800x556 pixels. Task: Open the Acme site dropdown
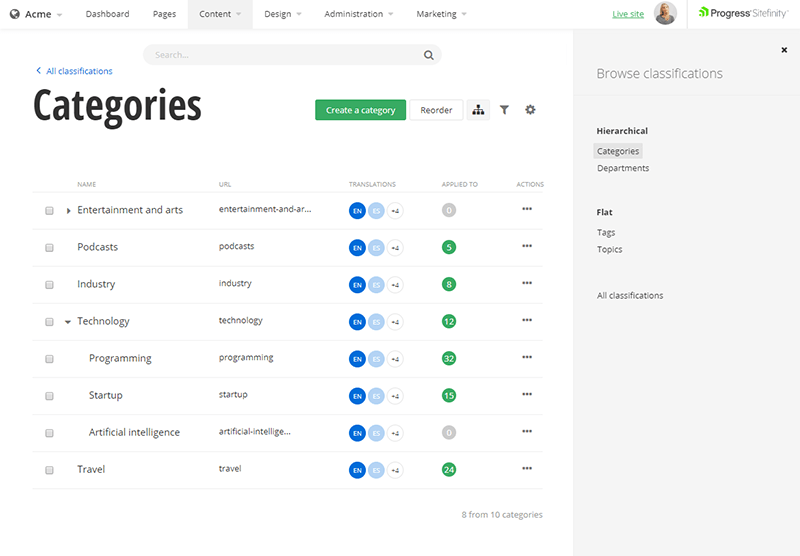pos(37,14)
